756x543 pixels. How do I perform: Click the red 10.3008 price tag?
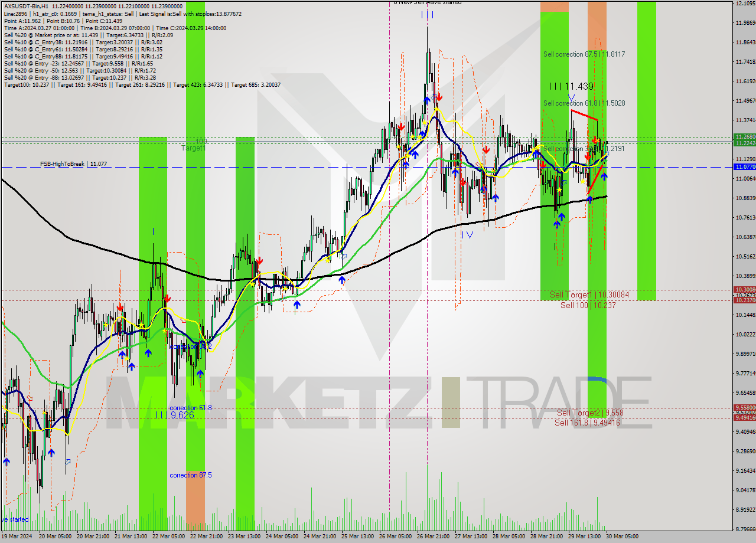(744, 290)
